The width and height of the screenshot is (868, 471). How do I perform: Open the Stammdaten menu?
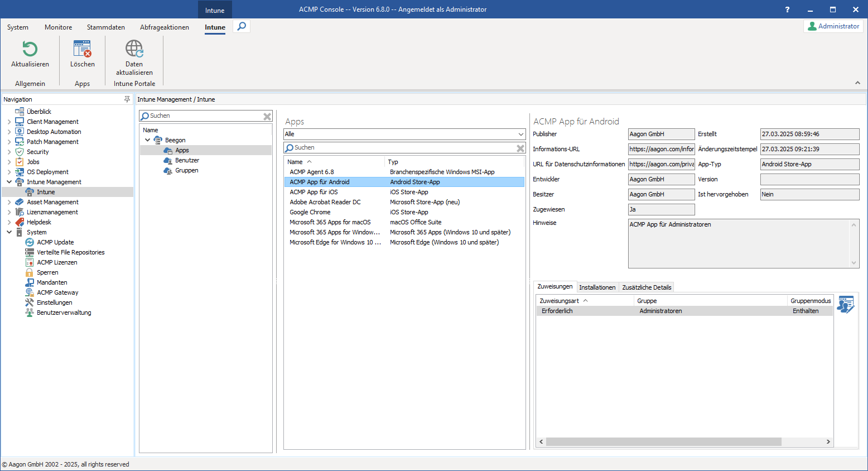point(105,27)
